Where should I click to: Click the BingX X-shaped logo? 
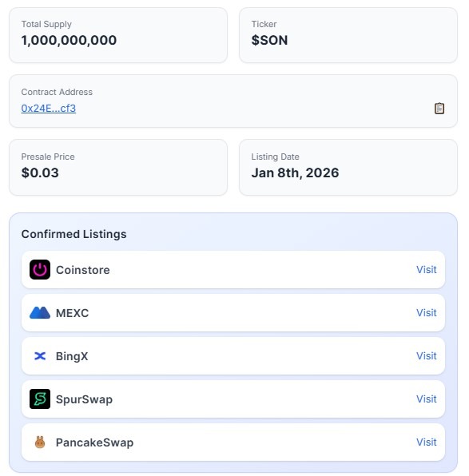(x=40, y=355)
